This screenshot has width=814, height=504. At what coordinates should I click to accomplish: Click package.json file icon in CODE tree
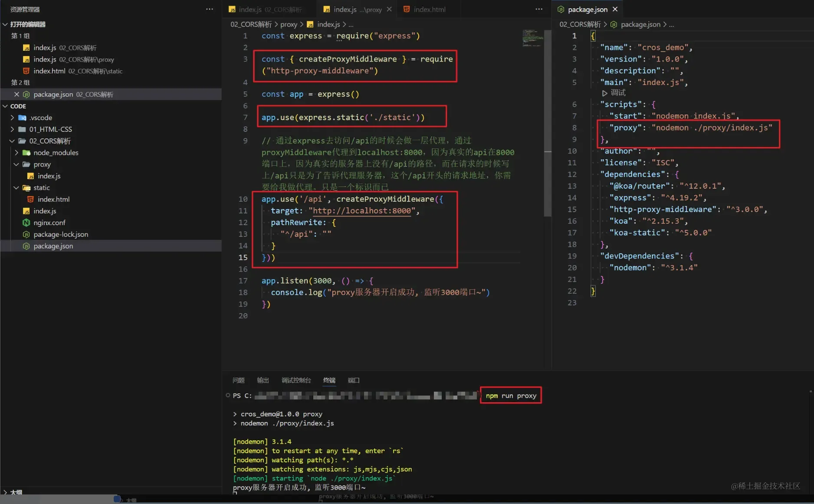click(x=26, y=246)
